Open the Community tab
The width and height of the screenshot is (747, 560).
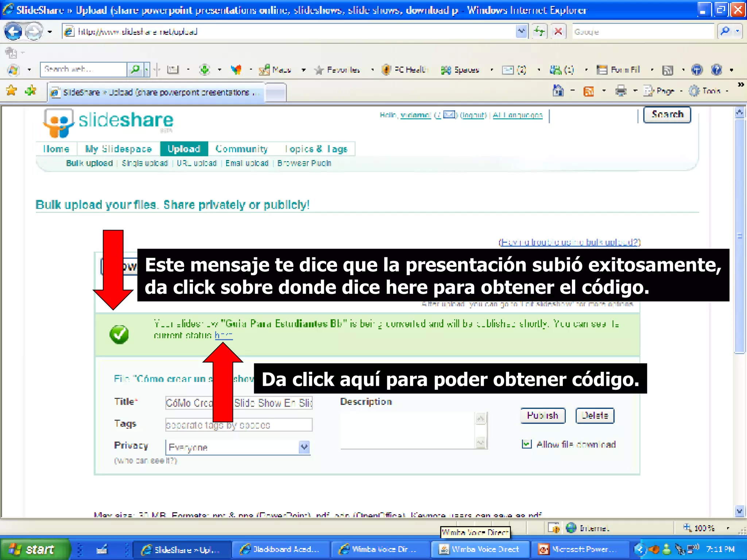(x=241, y=149)
